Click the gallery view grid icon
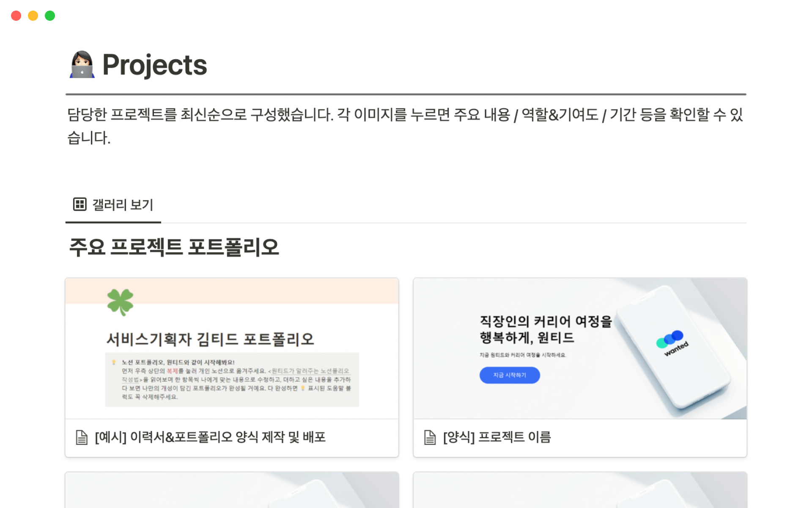 tap(80, 204)
